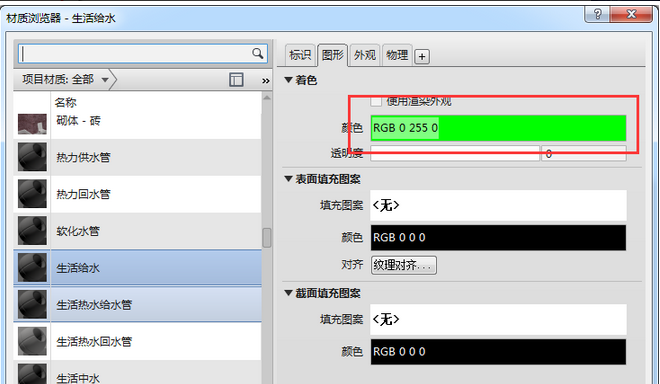Click the transparency value field
The width and height of the screenshot is (660, 384).
584,153
